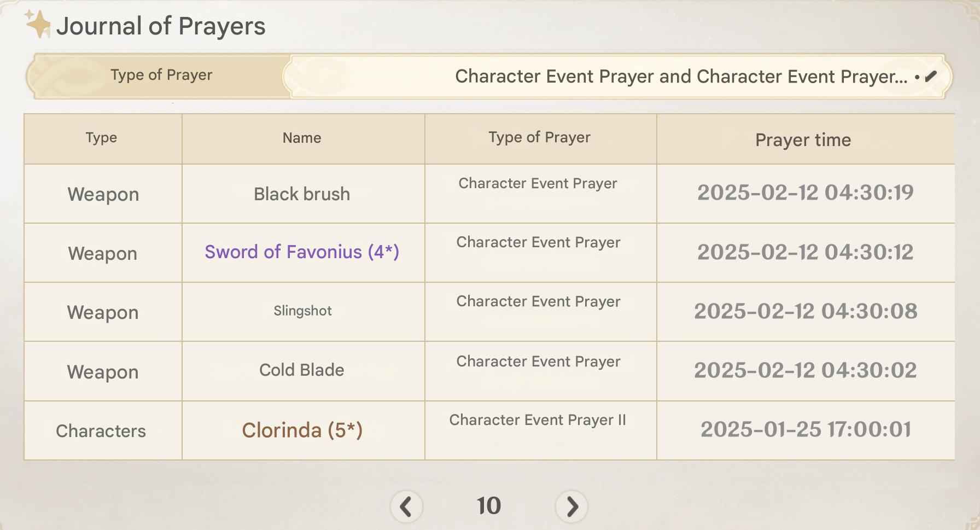The image size is (980, 530).
Task: Click the Sword of Favonius (4*) entry
Action: pyautogui.click(x=302, y=252)
